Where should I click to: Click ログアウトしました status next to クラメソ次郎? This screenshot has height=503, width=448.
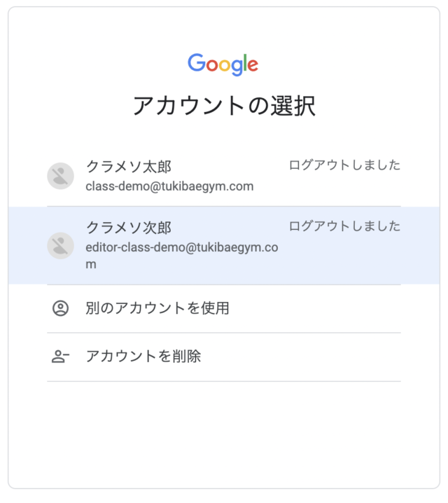click(345, 226)
